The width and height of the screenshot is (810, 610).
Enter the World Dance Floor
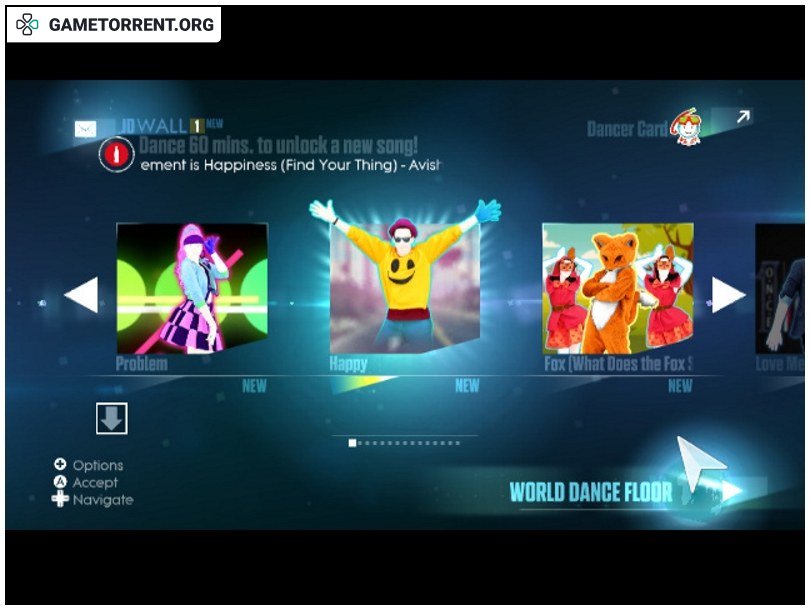pos(591,492)
